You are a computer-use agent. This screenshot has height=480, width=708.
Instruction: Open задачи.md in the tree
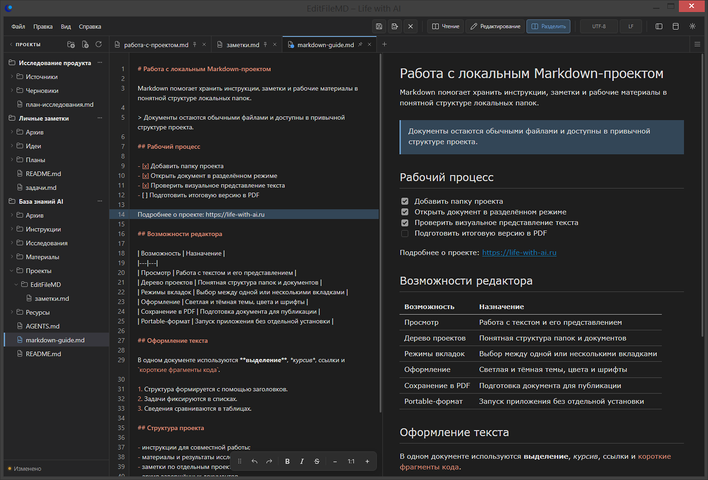(x=41, y=187)
